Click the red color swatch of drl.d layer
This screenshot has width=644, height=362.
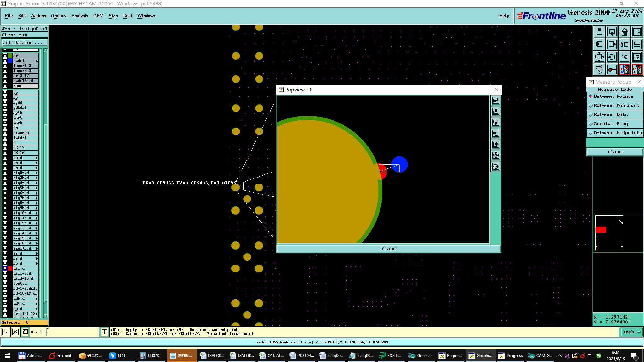[x=10, y=268]
